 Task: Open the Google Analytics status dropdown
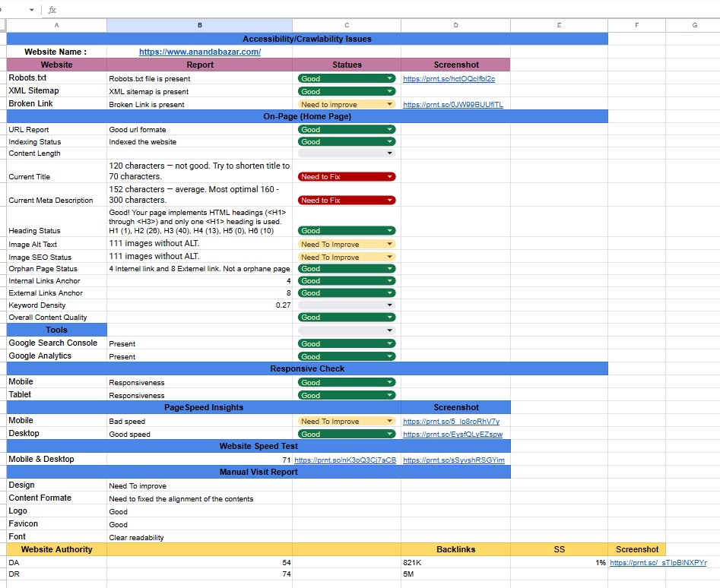click(347, 356)
